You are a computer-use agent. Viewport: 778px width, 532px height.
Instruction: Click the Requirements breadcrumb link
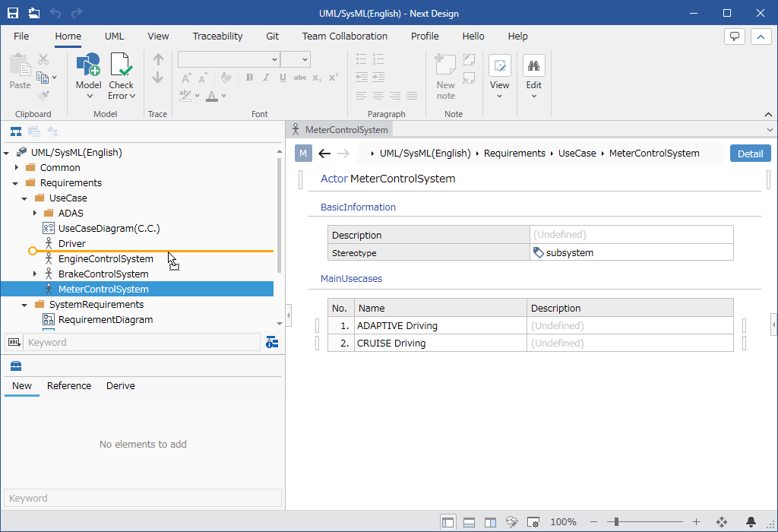[x=514, y=154]
